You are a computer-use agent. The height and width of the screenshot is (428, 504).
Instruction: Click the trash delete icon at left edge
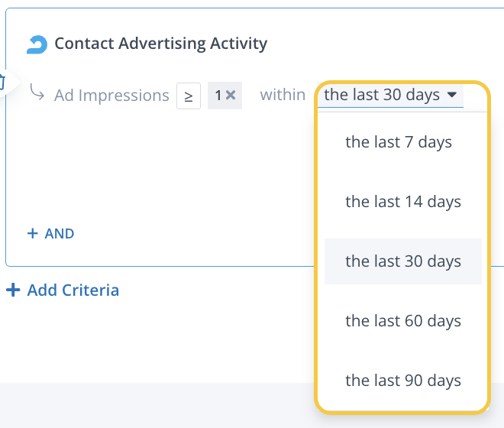2,80
